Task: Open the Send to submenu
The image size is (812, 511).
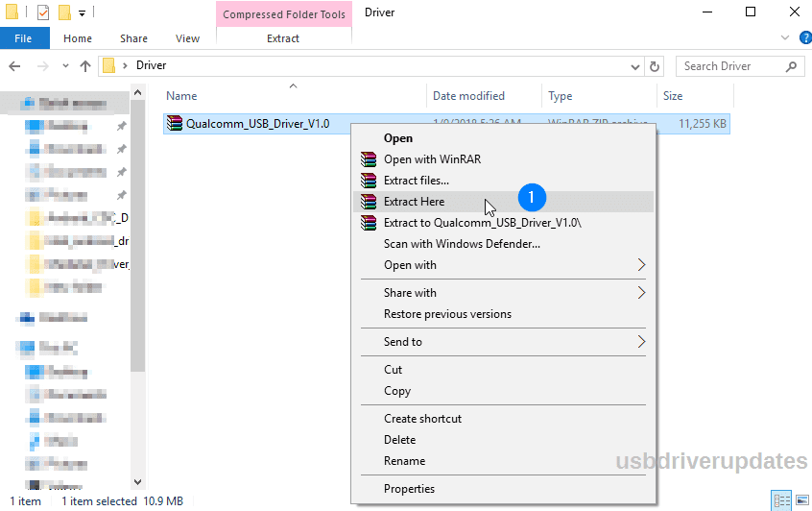Action: click(503, 342)
